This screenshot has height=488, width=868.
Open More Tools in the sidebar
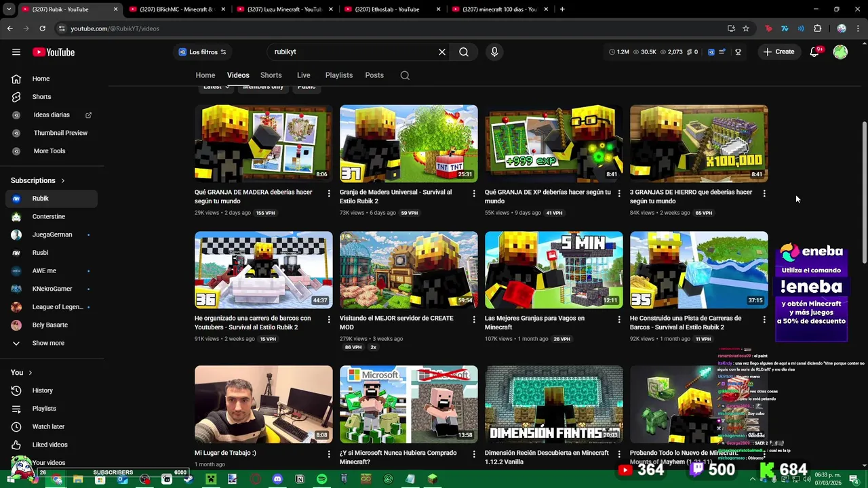pyautogui.click(x=52, y=151)
